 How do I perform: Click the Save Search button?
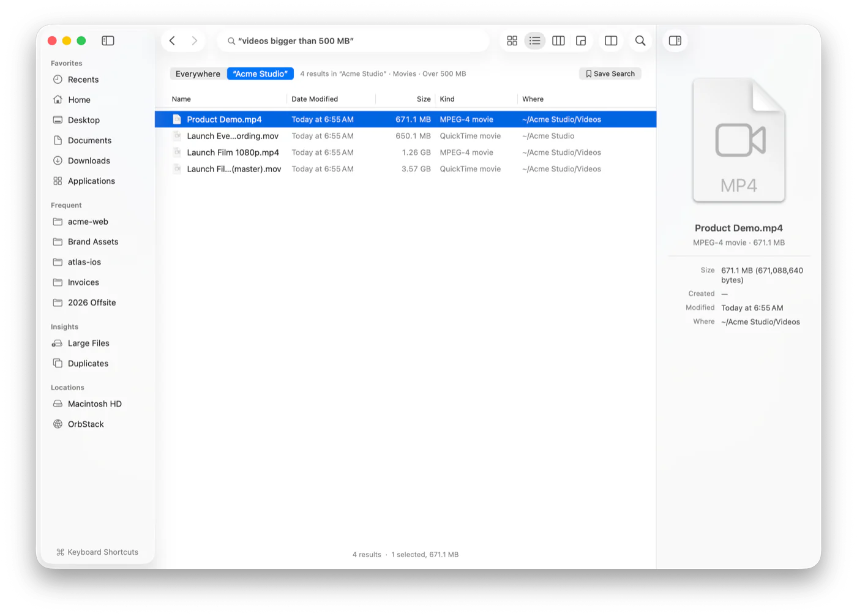(610, 73)
